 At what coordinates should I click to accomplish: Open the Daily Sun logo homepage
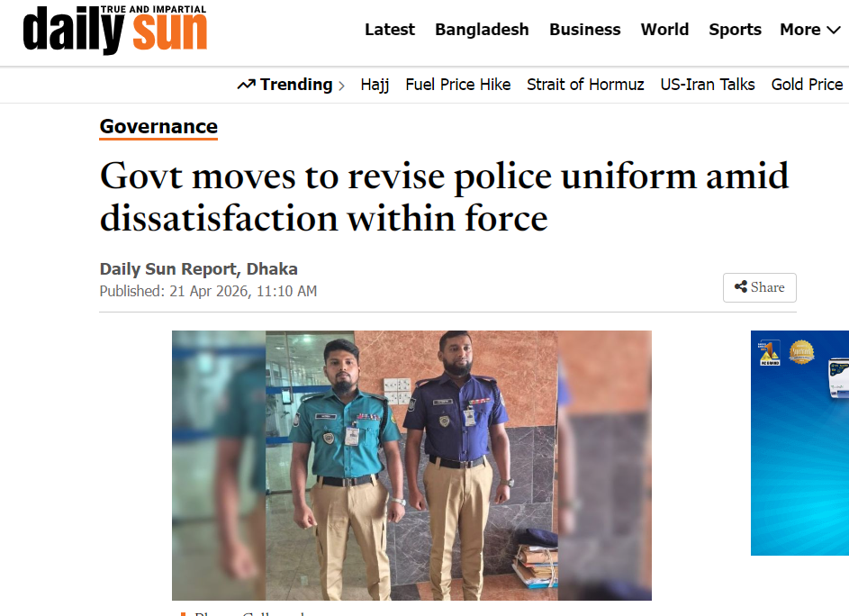click(114, 29)
